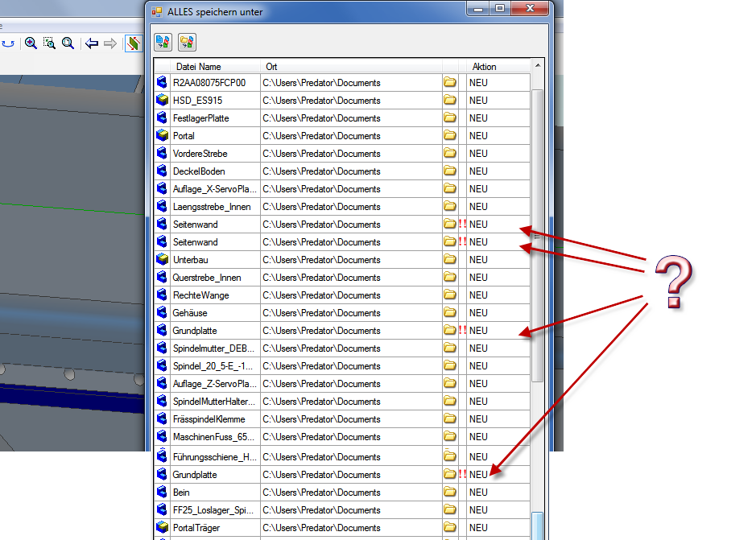Select file name FF25_Loslager_Spi...
756x540 pixels.
(213, 510)
